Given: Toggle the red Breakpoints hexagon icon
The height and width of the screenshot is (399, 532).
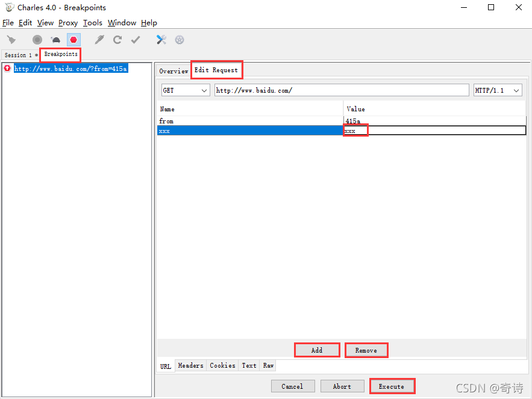Looking at the screenshot, I should coord(74,40).
